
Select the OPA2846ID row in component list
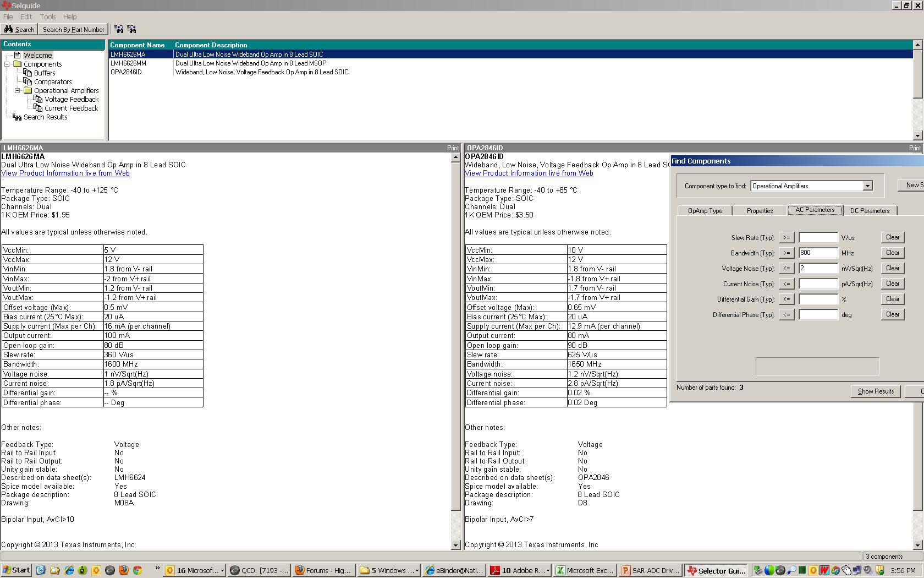[511, 72]
